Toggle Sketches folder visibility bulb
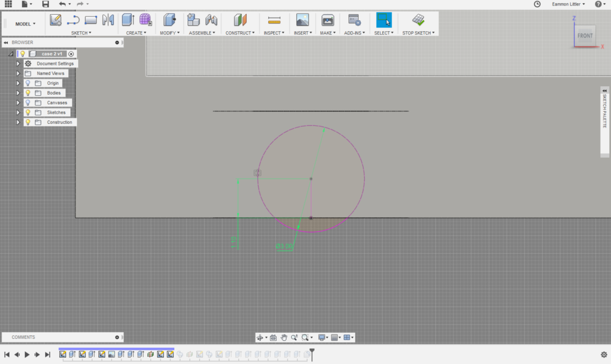The width and height of the screenshot is (611, 364). 27,112
